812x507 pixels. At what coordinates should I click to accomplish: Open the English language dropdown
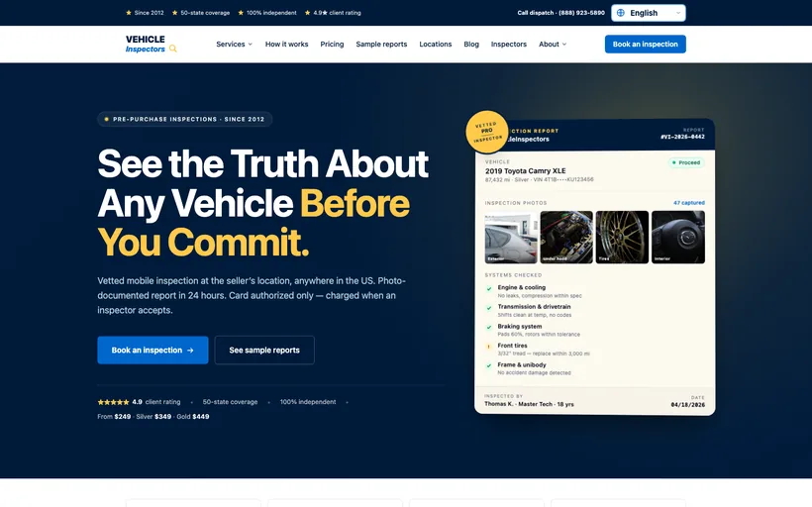pyautogui.click(x=649, y=13)
